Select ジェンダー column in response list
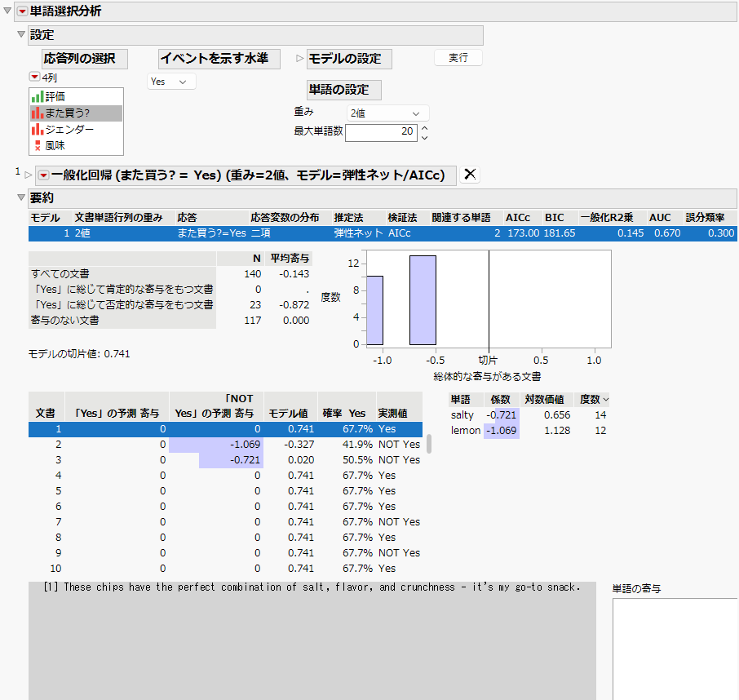 coord(76,129)
